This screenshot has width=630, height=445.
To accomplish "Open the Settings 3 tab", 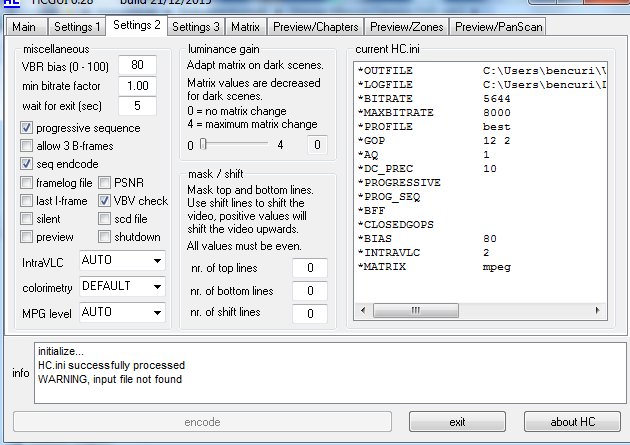I will (x=196, y=27).
